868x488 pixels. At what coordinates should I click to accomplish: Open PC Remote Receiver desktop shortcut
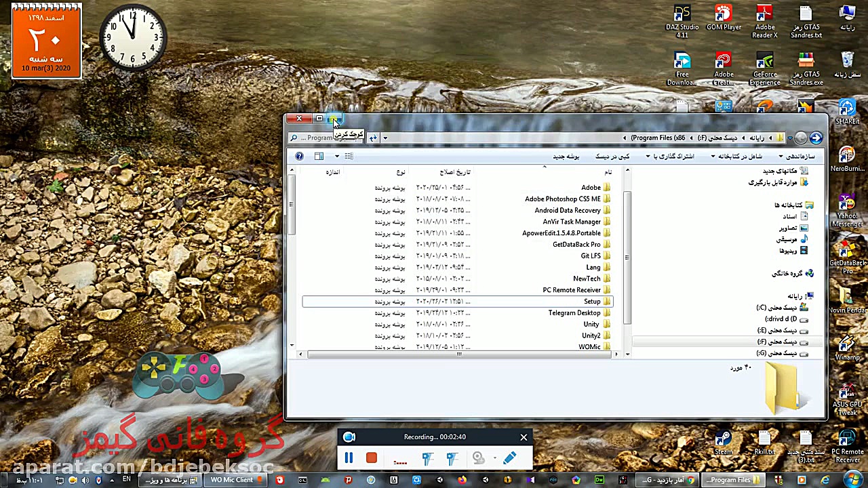847,447
